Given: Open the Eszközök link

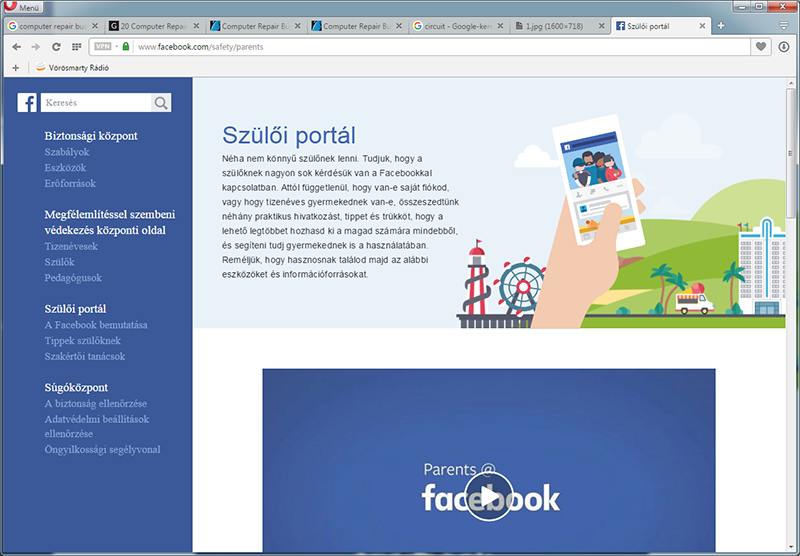Looking at the screenshot, I should pos(65,168).
